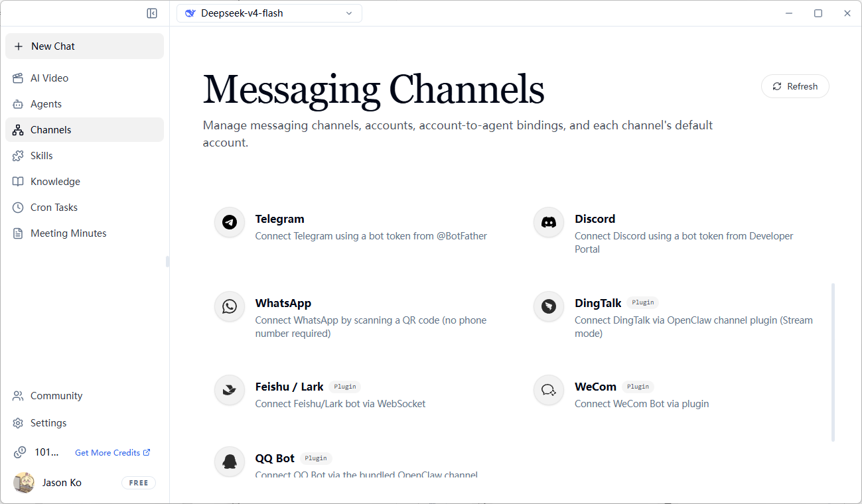862x504 pixels.
Task: Follow the Get More Credits link
Action: 113,453
